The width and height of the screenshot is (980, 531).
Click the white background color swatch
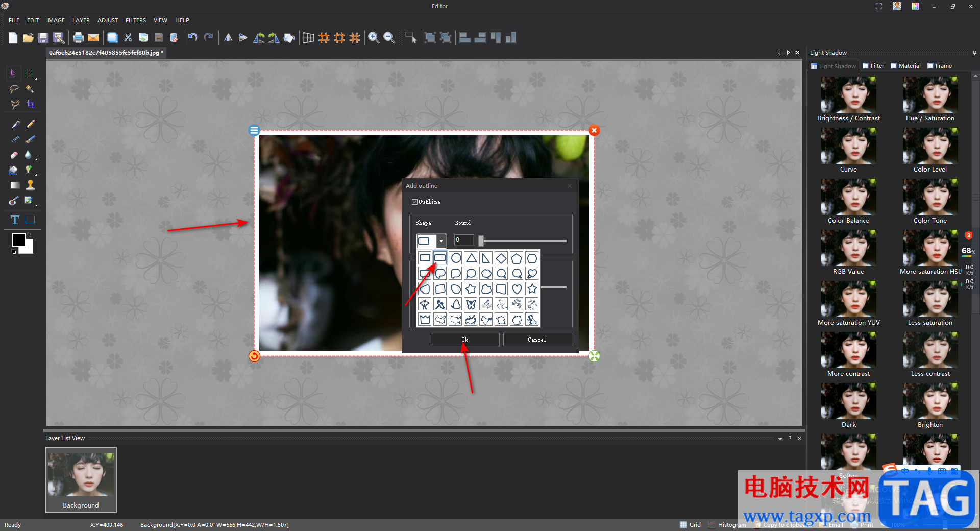point(29,249)
